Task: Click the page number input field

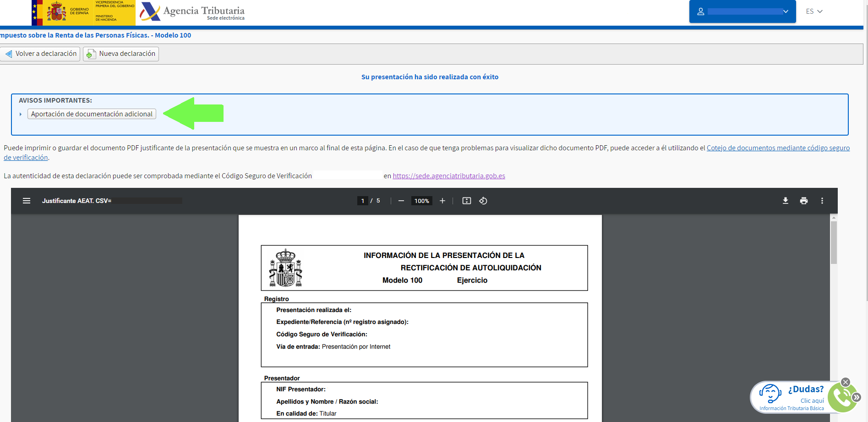Action: pyautogui.click(x=362, y=200)
